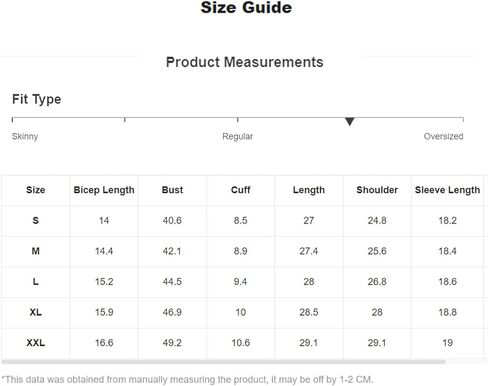488x386 pixels.
Task: Click the Cuff column header
Action: point(241,190)
